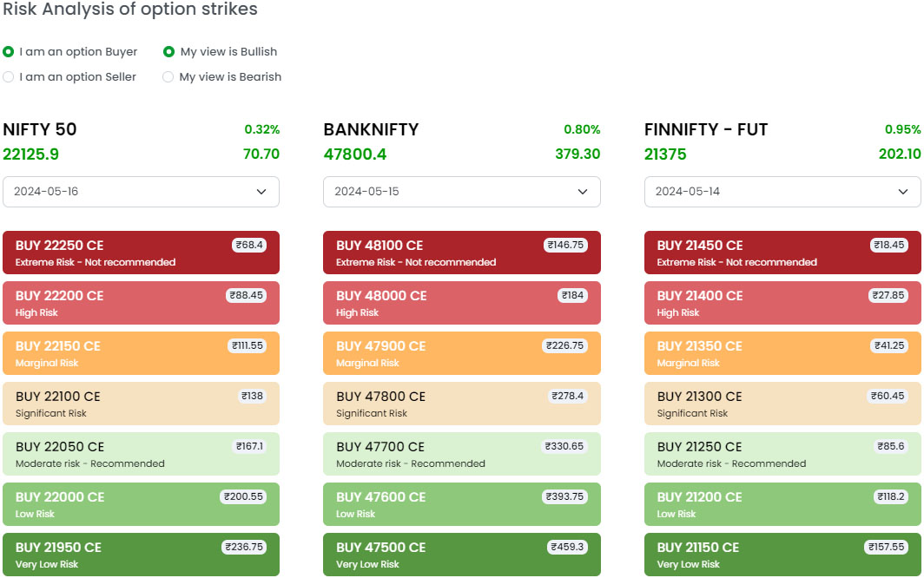Viewport: 924px width, 578px height.
Task: Click the BUY 21300 CE Significant Risk card
Action: point(782,403)
